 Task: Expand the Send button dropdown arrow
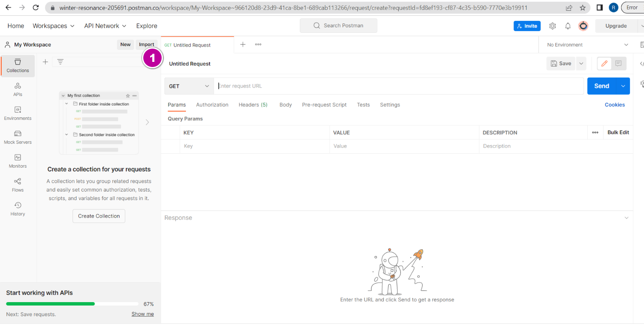point(623,86)
